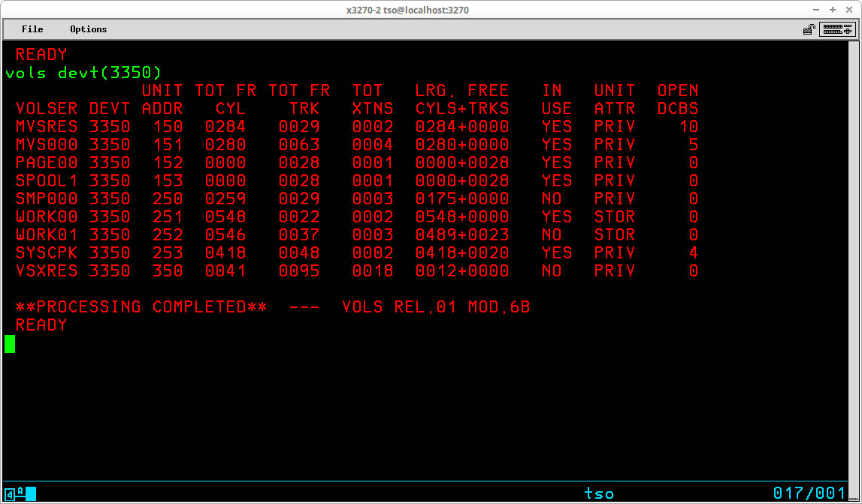
Task: Open the on-screen keypad icon
Action: coord(837,29)
